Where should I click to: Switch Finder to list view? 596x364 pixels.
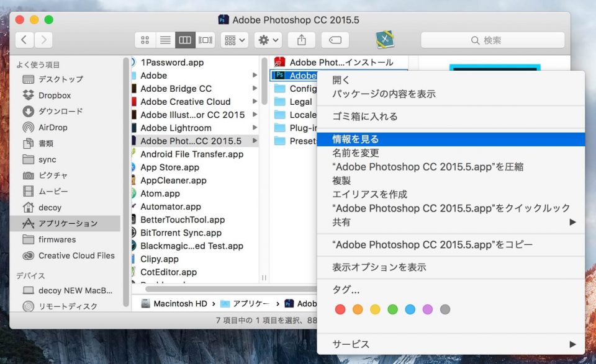(165, 40)
